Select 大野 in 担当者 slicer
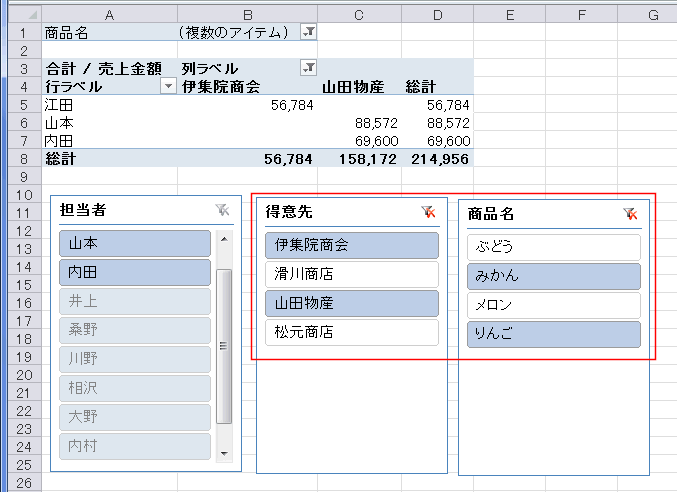677x492 pixels. pos(135,417)
